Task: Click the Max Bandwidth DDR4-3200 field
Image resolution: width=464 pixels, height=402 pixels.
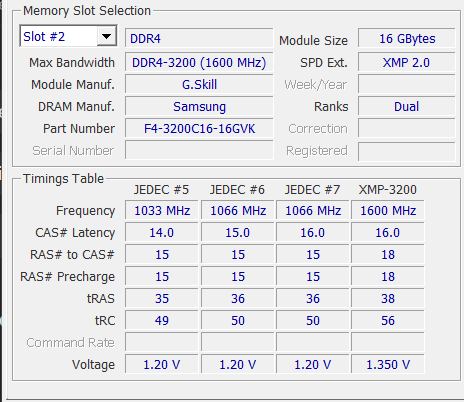Action: (x=199, y=62)
